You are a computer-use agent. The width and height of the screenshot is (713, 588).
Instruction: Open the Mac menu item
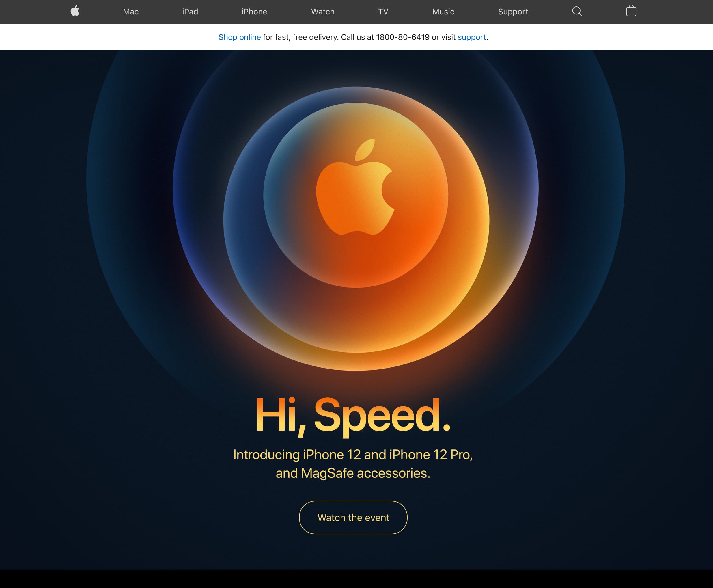pyautogui.click(x=131, y=12)
